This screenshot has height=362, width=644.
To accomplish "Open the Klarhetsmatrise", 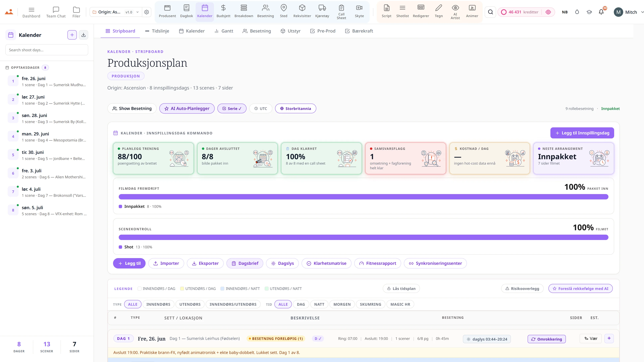I will (x=327, y=263).
